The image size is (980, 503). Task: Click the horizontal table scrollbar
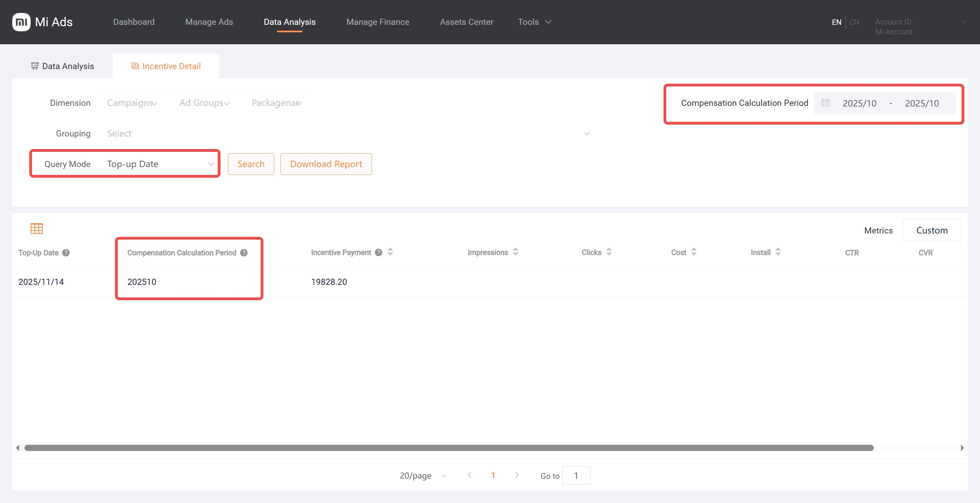(x=449, y=448)
